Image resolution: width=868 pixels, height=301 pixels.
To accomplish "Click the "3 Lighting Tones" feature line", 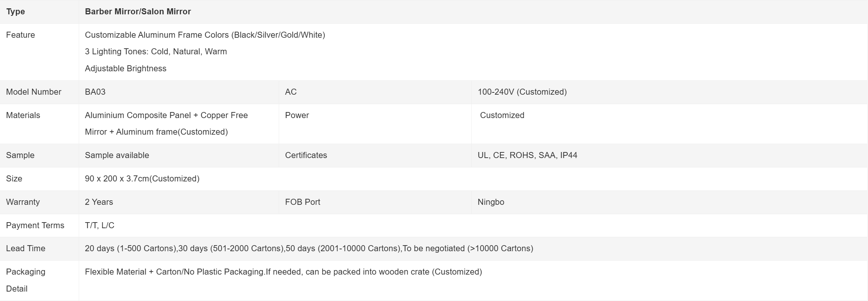I will (156, 52).
